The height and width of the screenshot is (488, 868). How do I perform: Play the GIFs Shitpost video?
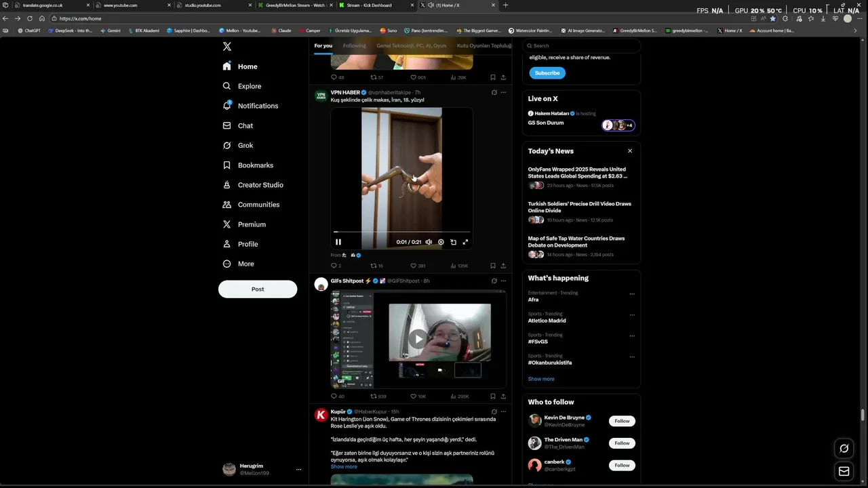[418, 339]
